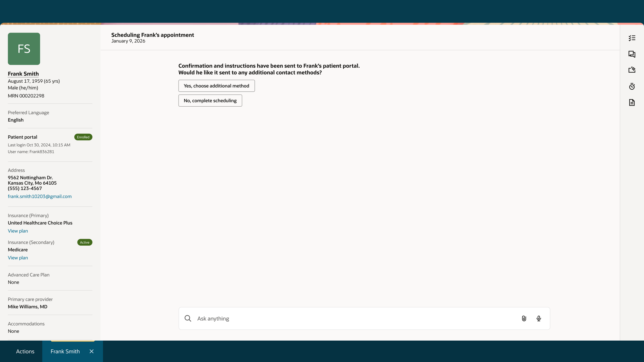Viewport: 644px width, 362px height.
Task: Click provider name Mike Williams, MD
Action: coord(28,307)
